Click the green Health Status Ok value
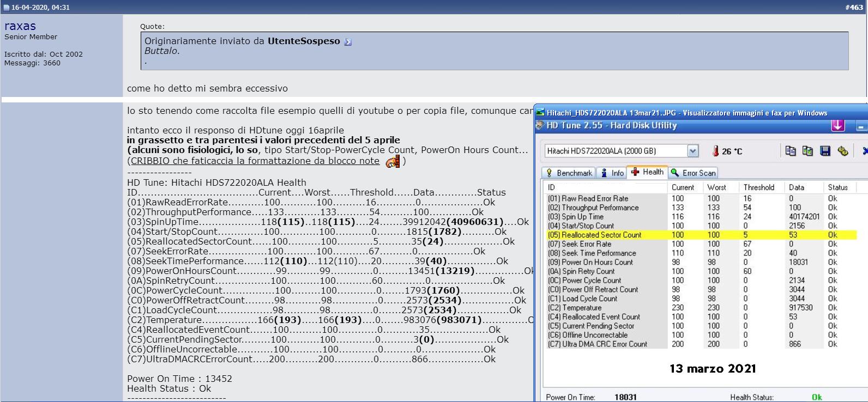 [817, 397]
